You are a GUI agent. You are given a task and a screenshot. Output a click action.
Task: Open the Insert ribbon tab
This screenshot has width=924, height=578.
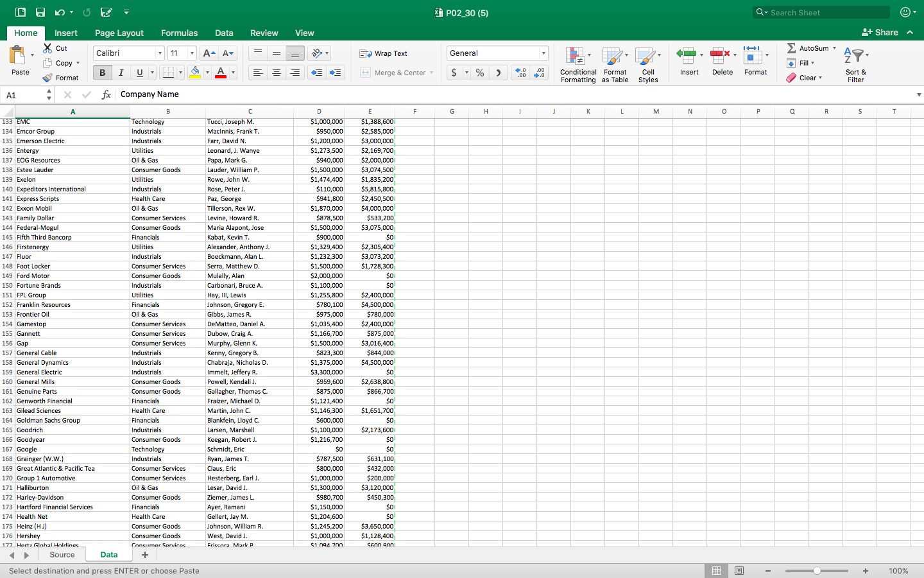point(66,33)
